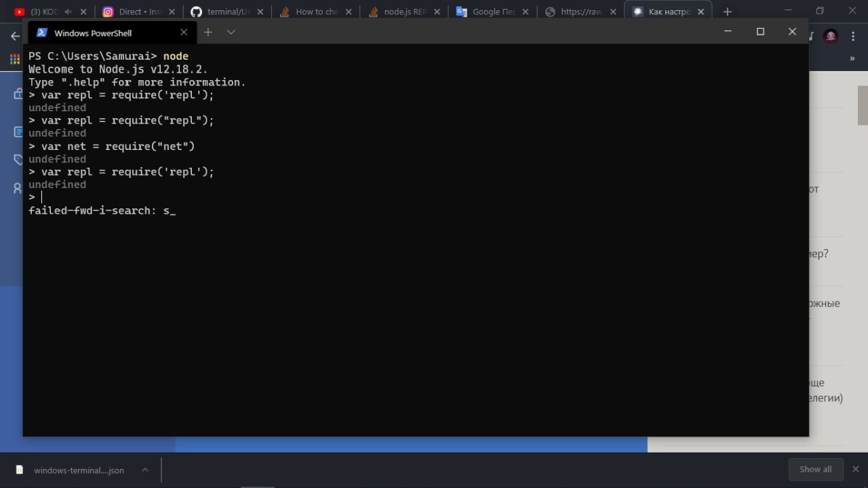Viewport: 868px width, 488px height.
Task: Open the Chrome profile avatar
Action: click(831, 36)
